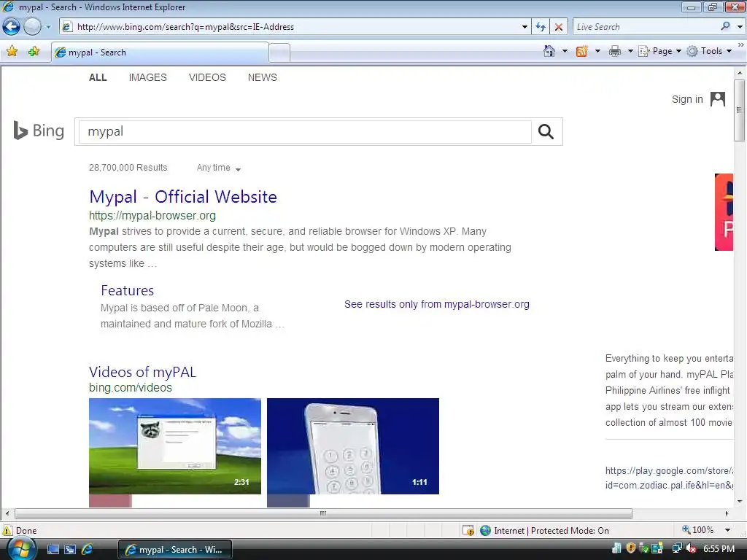747x560 pixels.
Task: Click the 100% zoom level button
Action: 698,530
